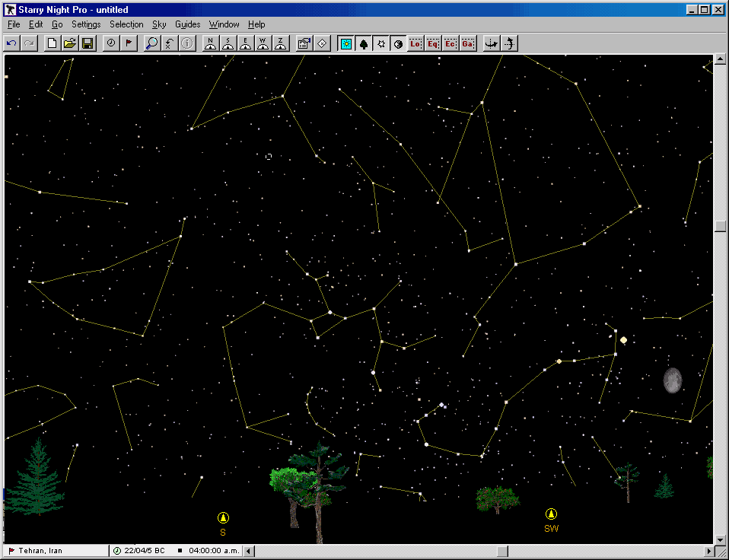Open the Help menu
Screen dimensions: 729x560
(x=256, y=24)
